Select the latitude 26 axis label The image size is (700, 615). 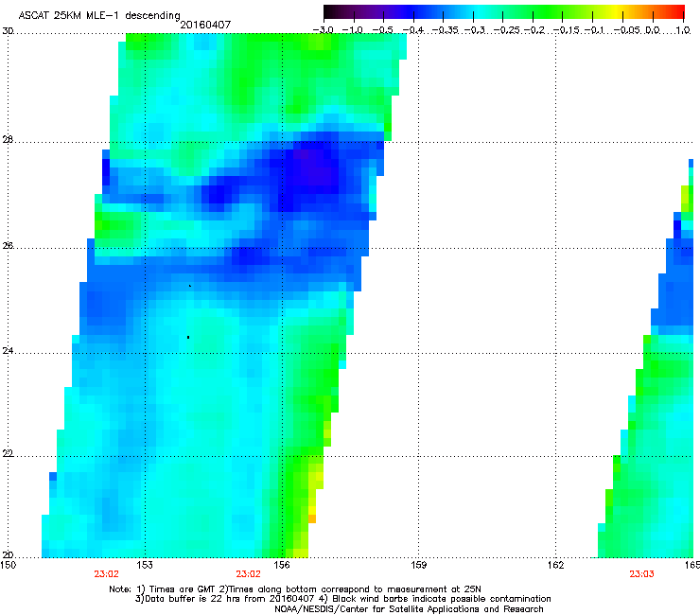[8, 246]
